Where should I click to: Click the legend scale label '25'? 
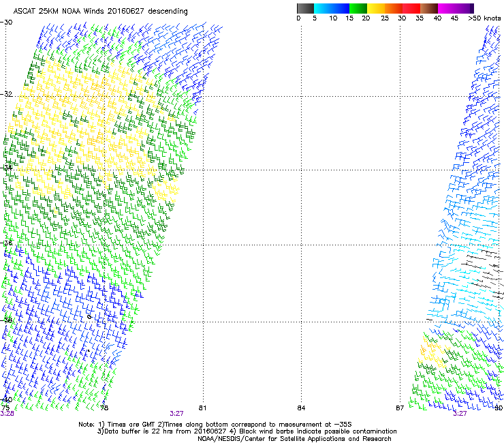click(x=385, y=18)
